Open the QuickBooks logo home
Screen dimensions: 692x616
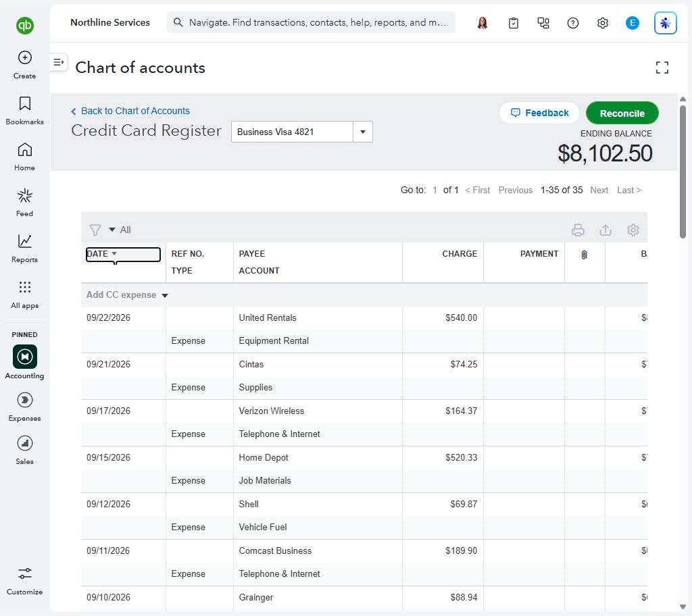[25, 25]
